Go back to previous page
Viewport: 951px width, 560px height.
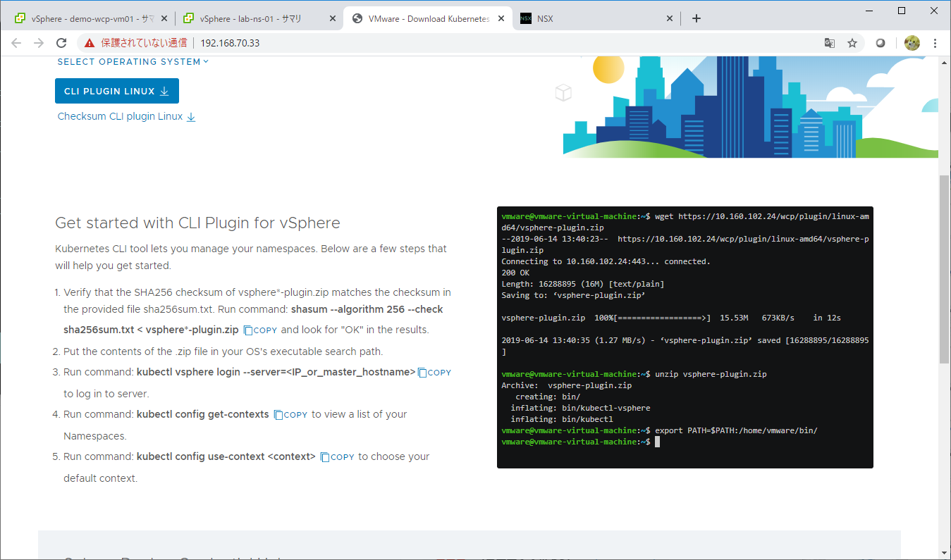tap(17, 43)
